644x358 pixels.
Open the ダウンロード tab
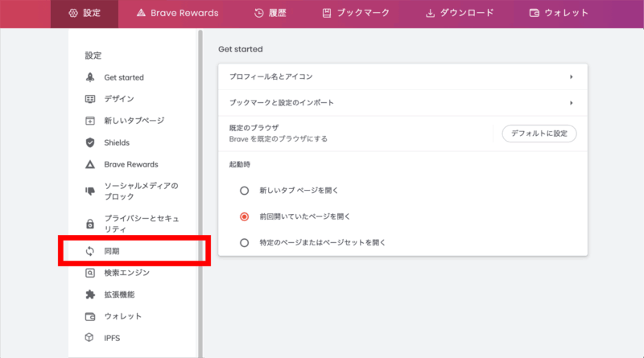[x=459, y=13]
